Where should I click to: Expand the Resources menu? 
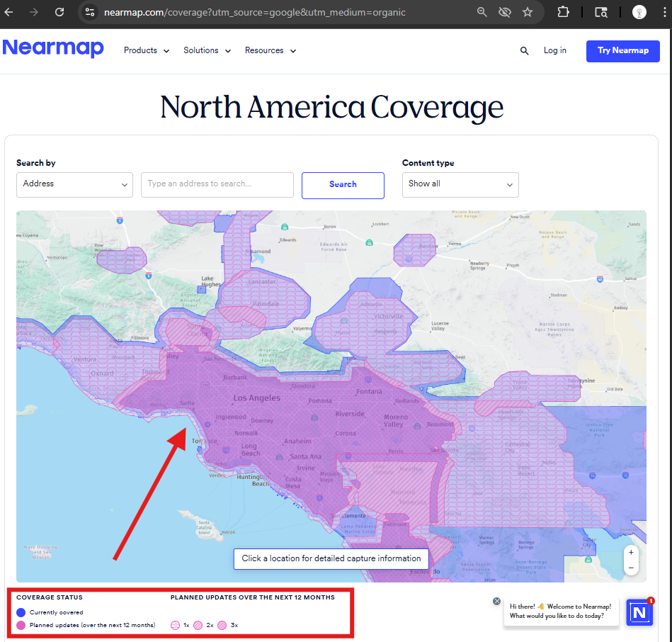point(270,50)
